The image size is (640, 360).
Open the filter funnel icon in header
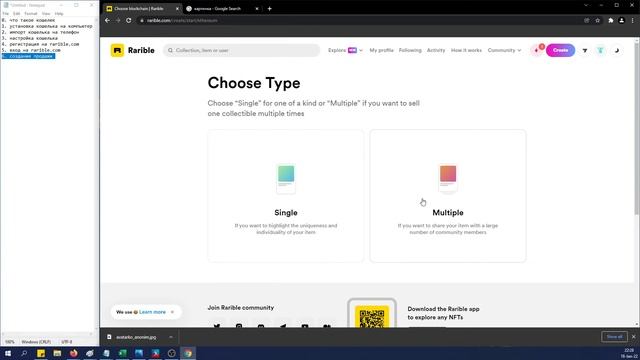coord(585,50)
